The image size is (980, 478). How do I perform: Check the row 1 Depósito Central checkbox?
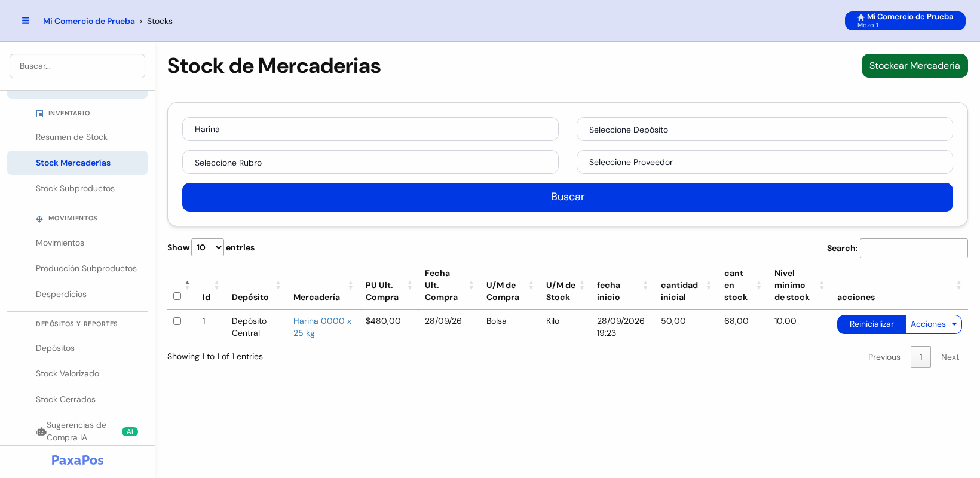pyautogui.click(x=177, y=321)
